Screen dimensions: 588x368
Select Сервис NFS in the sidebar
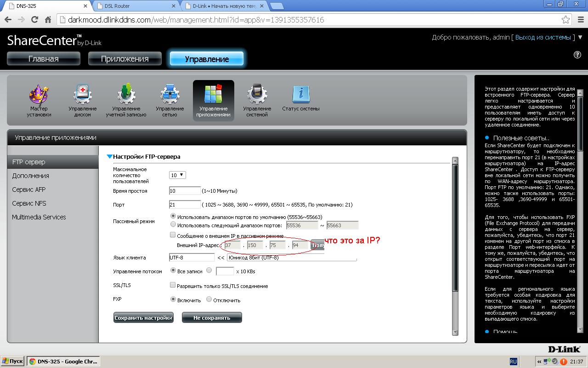(x=29, y=203)
